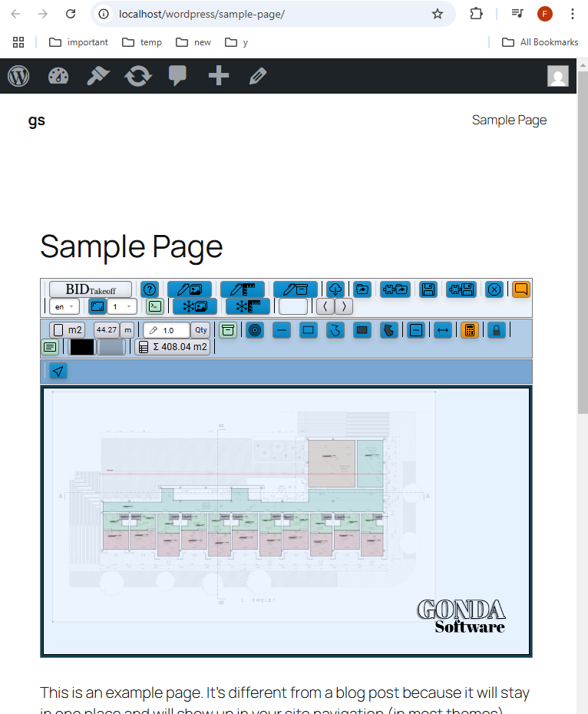
Task: Click the BIDTakeoff logo button
Action: pyautogui.click(x=91, y=289)
